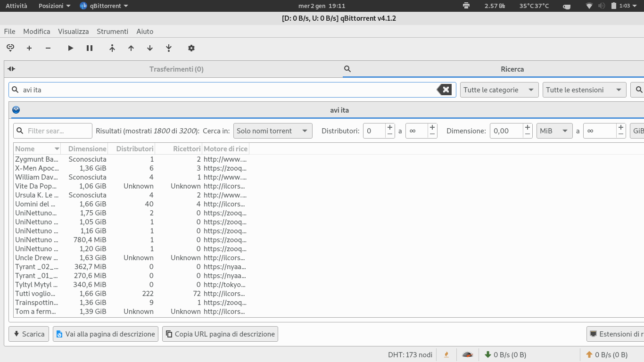Click the blue icon on avi ita tab
Screen dimensions: 644x362
(x=16, y=110)
